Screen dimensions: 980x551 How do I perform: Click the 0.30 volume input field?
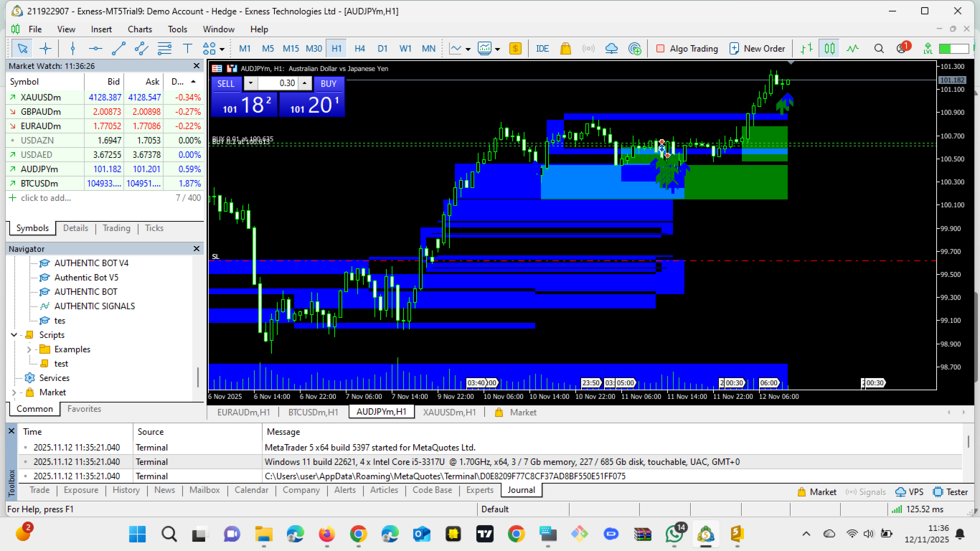pos(278,83)
